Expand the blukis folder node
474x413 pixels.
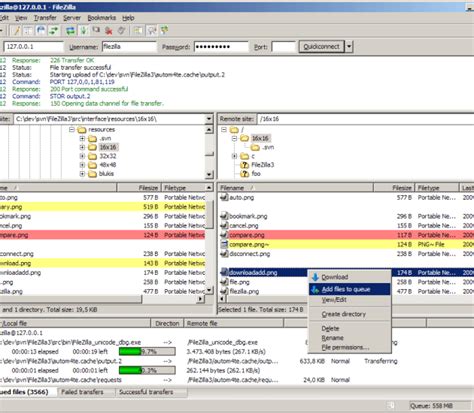82,174
